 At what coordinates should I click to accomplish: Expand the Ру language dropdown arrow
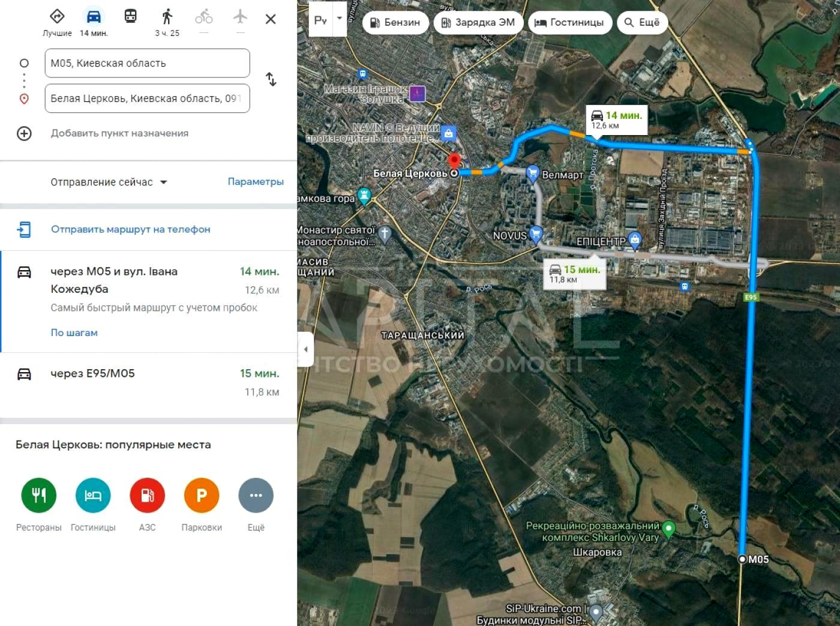[x=340, y=18]
